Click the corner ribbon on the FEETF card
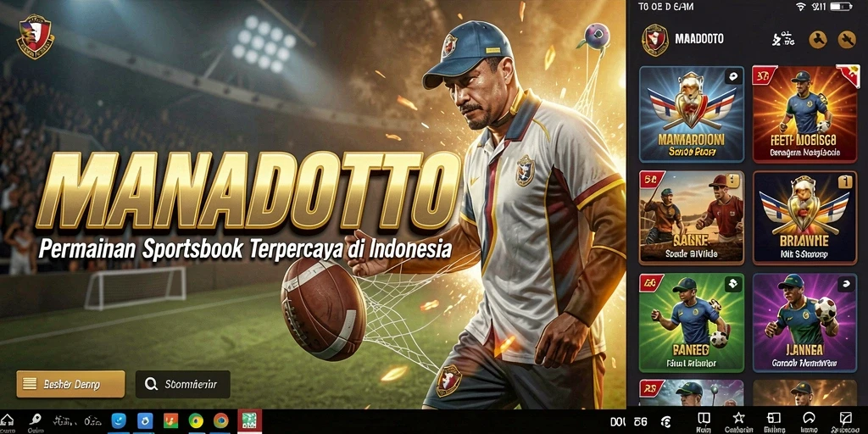Image resolution: width=868 pixels, height=434 pixels. pos(847,75)
